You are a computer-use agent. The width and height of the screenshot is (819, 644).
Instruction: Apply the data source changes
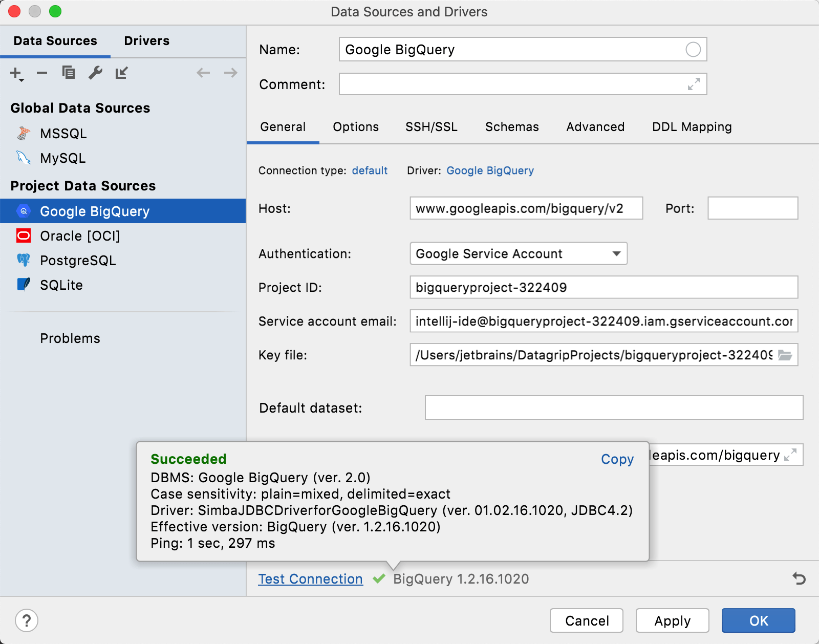[x=672, y=620]
